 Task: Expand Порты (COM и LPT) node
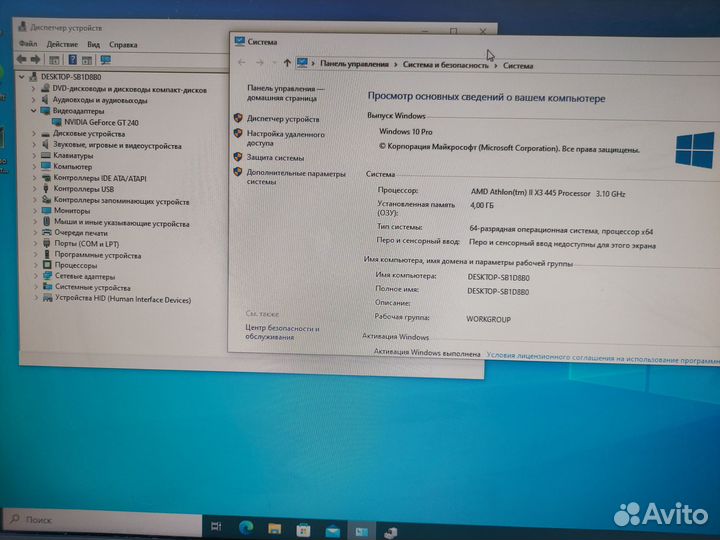coord(36,243)
